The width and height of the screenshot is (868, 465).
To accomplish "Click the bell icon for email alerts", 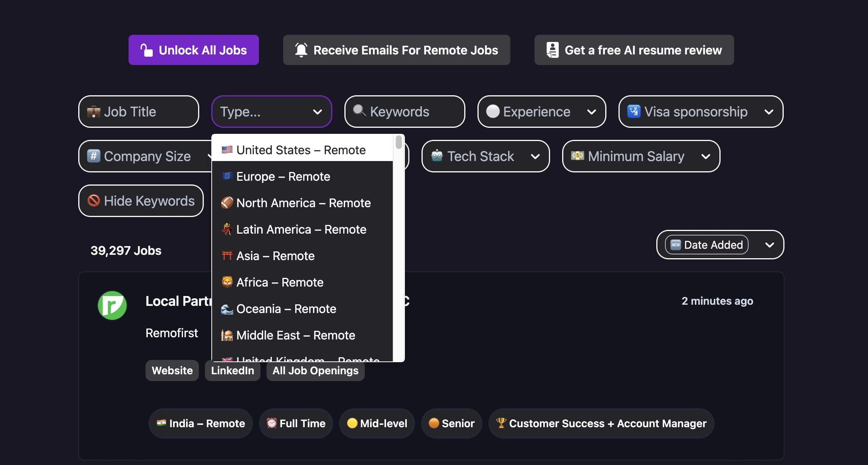I will click(x=301, y=50).
